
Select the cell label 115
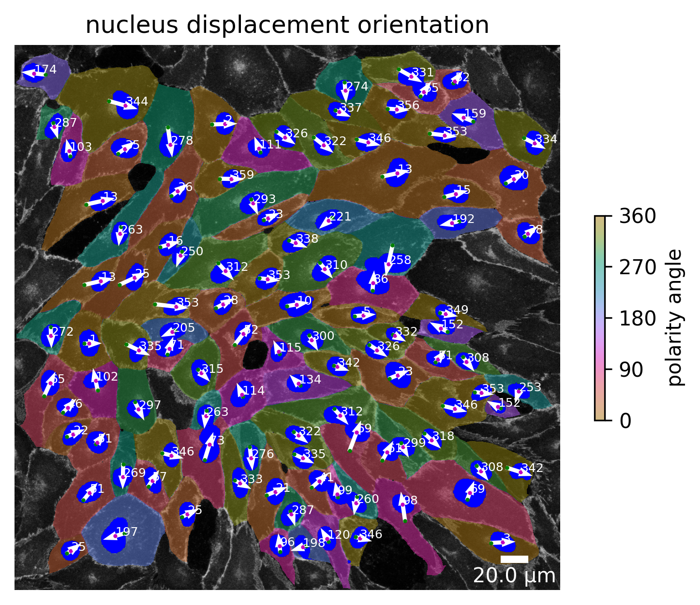pos(290,348)
